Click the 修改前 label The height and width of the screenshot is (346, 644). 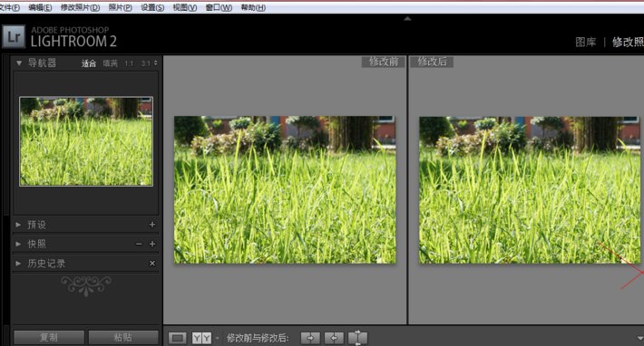tap(383, 62)
